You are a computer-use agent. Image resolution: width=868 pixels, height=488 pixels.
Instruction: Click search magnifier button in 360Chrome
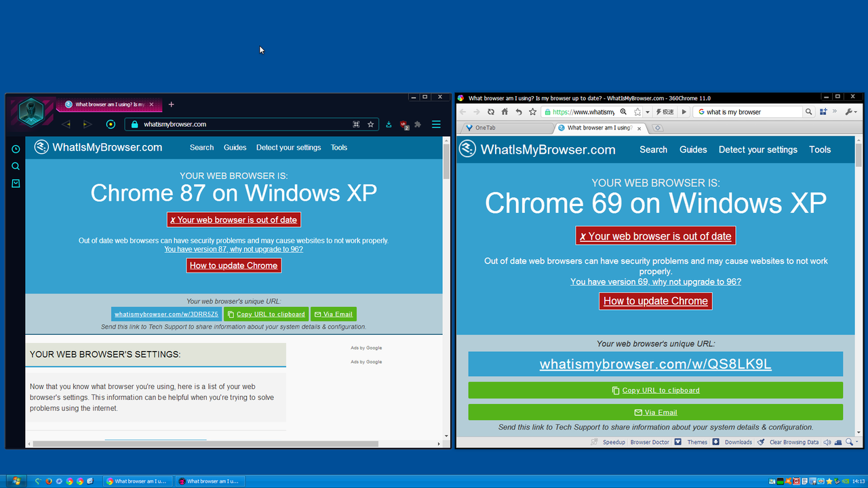pos(808,112)
